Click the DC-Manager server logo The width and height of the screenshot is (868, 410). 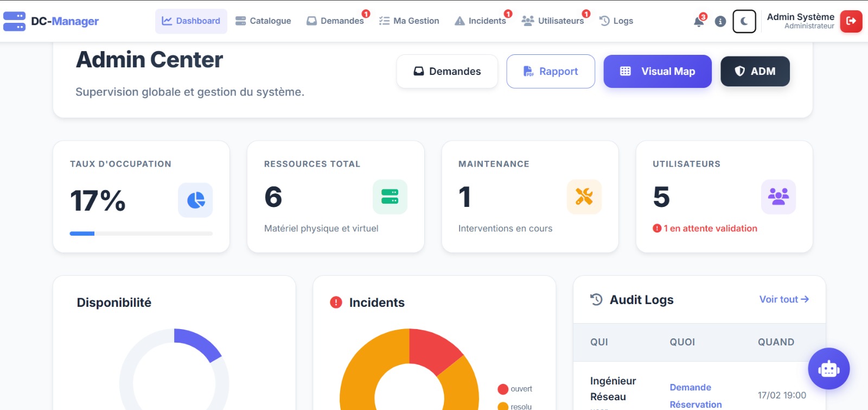pos(15,21)
